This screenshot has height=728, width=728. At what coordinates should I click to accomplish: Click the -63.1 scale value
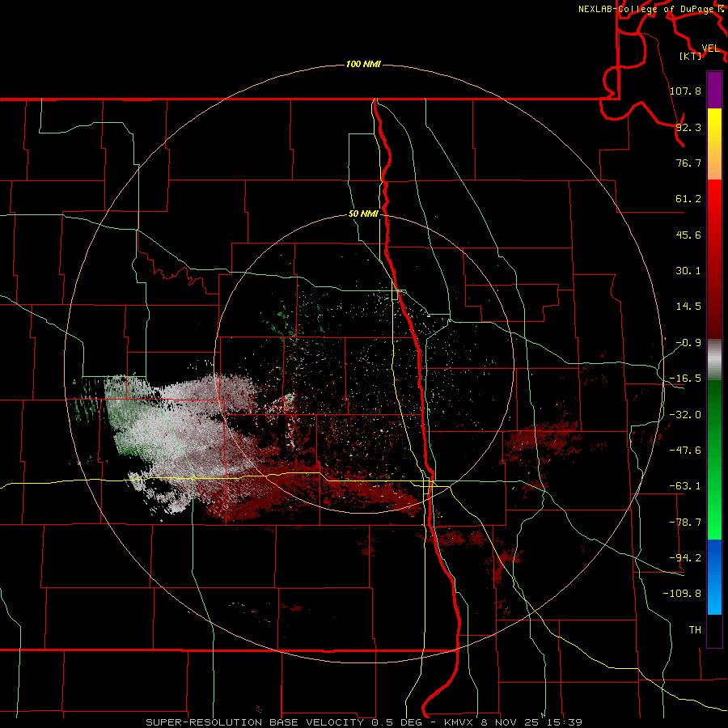[x=685, y=486]
